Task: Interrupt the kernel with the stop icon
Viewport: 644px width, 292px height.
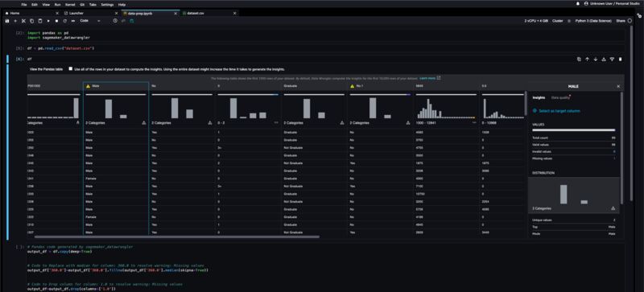Action: tap(56, 21)
